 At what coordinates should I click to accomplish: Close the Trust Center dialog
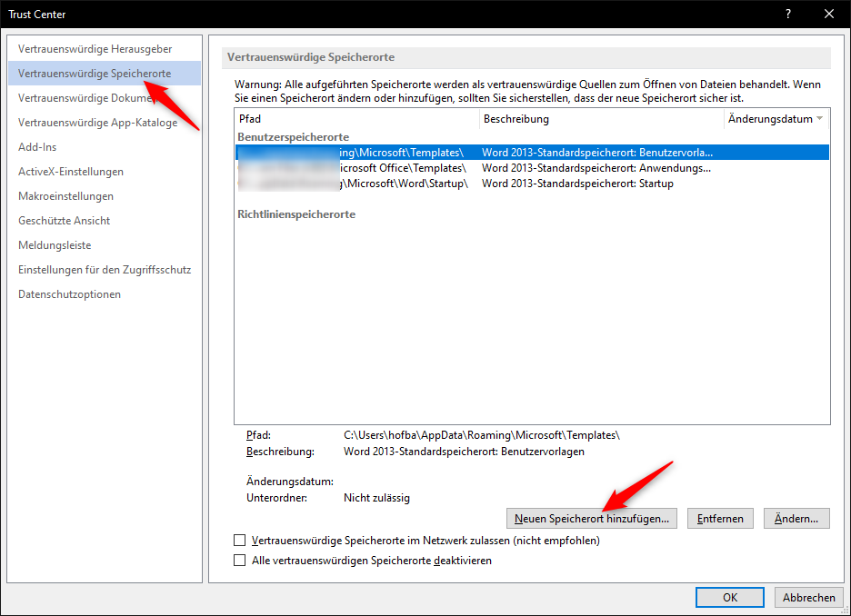828,14
